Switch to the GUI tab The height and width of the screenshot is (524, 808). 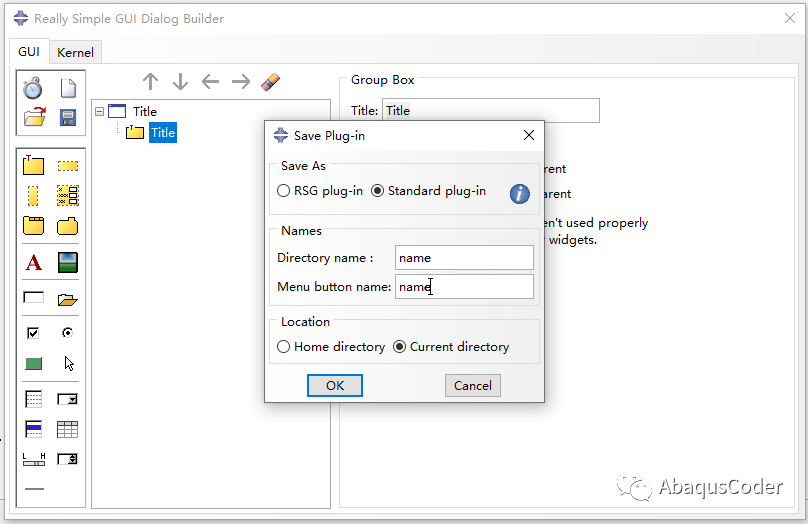pos(29,52)
